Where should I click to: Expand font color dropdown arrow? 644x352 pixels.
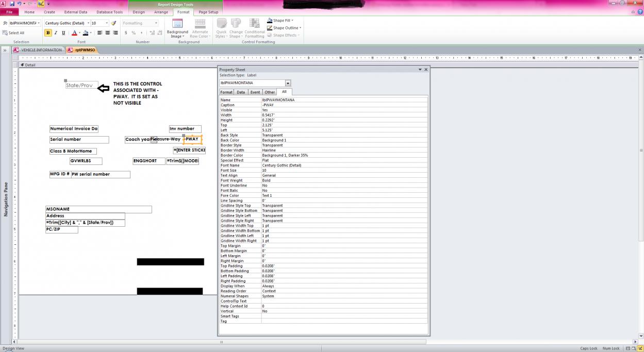[79, 33]
